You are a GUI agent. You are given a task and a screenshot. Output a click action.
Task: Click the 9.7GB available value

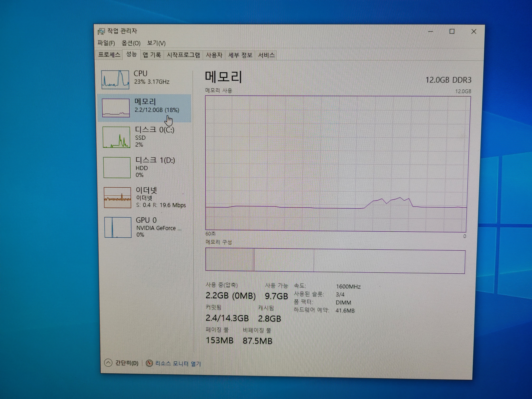276,296
